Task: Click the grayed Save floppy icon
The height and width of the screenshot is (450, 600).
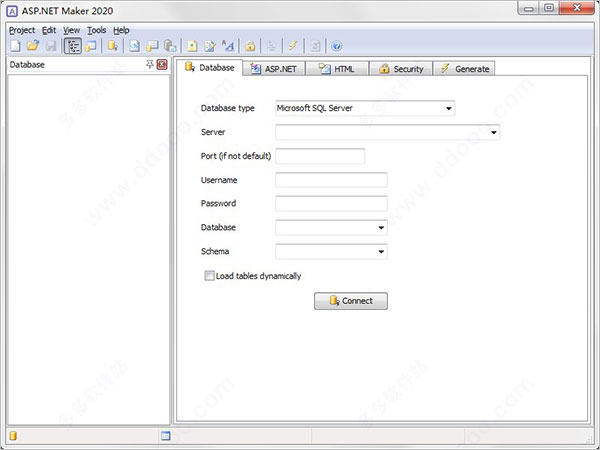Action: [x=51, y=46]
